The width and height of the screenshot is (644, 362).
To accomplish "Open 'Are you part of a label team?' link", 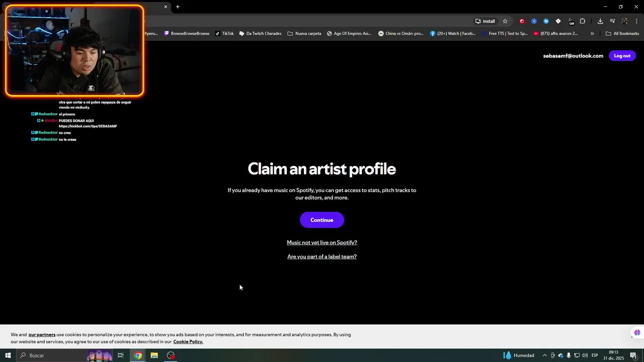I will [x=322, y=256].
